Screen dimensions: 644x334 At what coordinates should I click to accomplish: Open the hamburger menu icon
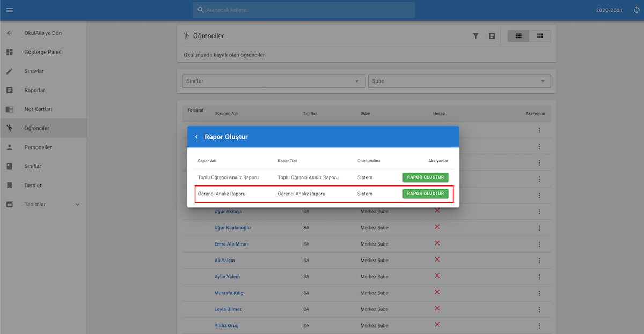(x=9, y=10)
